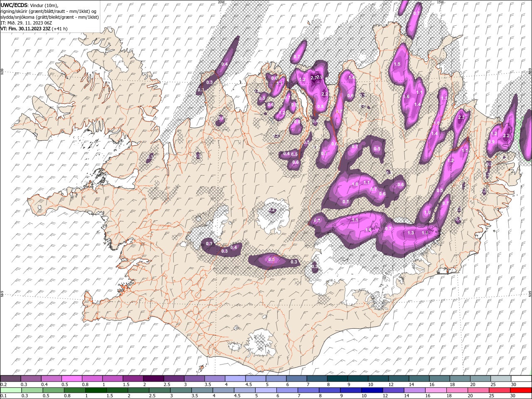Pick the upper legend swatch between 4 and 4.5
This screenshot has height=399, width=532.
pos(235,379)
